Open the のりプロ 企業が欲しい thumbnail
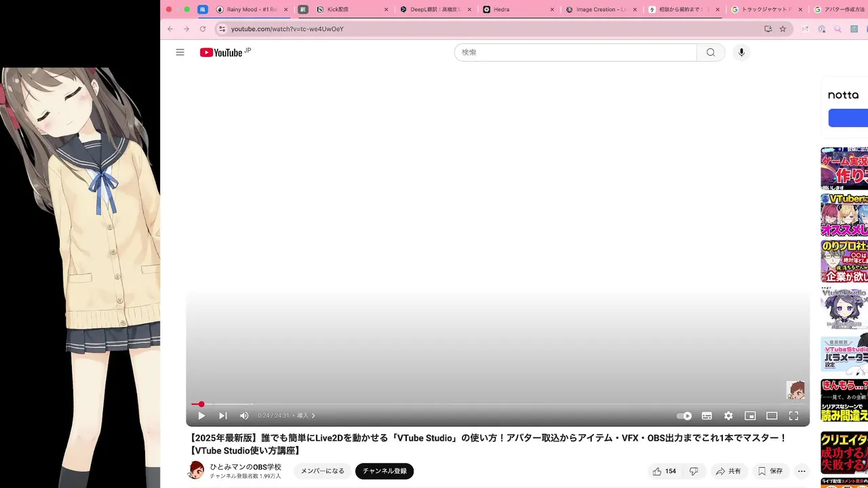Viewport: 868px width, 488px height. (844, 262)
